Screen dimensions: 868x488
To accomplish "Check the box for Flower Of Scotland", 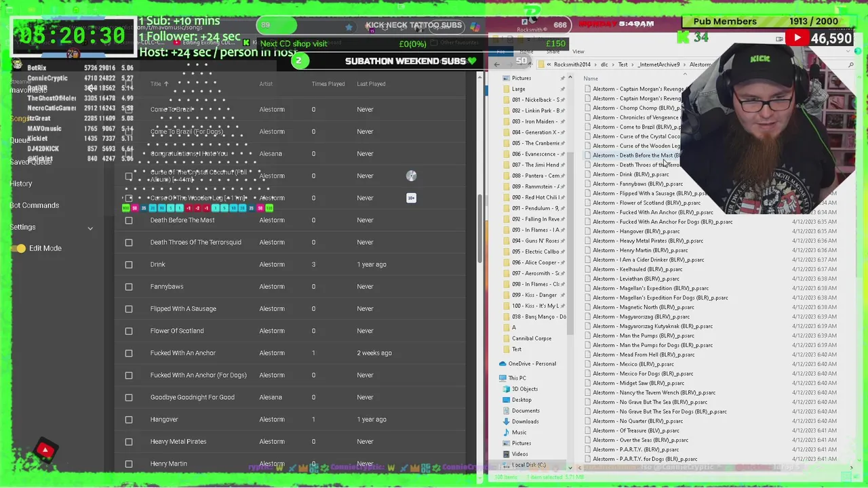I will (x=129, y=331).
